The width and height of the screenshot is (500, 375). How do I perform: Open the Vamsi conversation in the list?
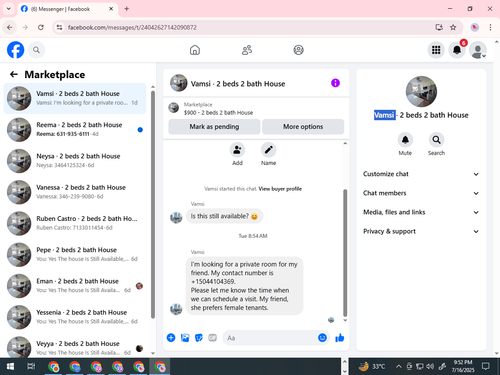point(75,98)
